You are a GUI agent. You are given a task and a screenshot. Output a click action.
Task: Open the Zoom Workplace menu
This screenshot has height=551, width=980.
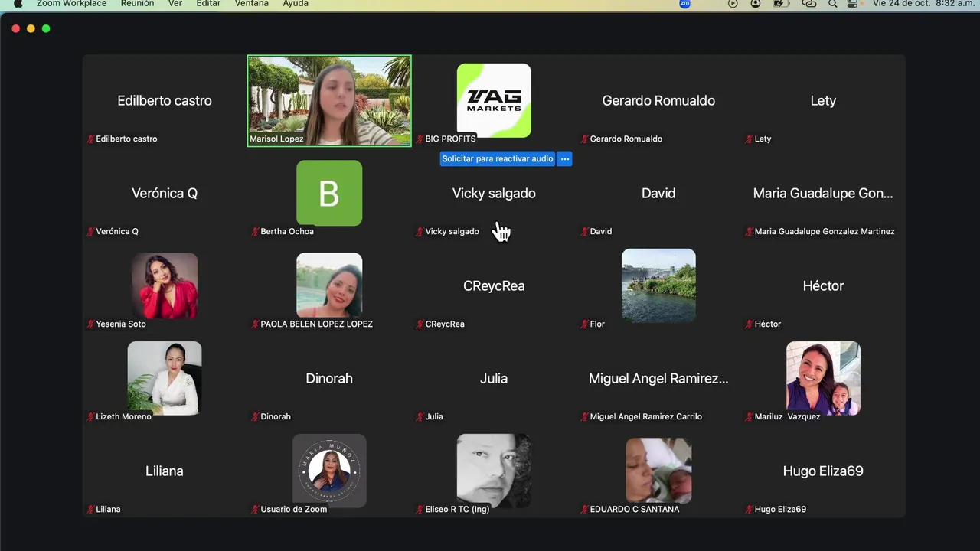click(x=71, y=4)
